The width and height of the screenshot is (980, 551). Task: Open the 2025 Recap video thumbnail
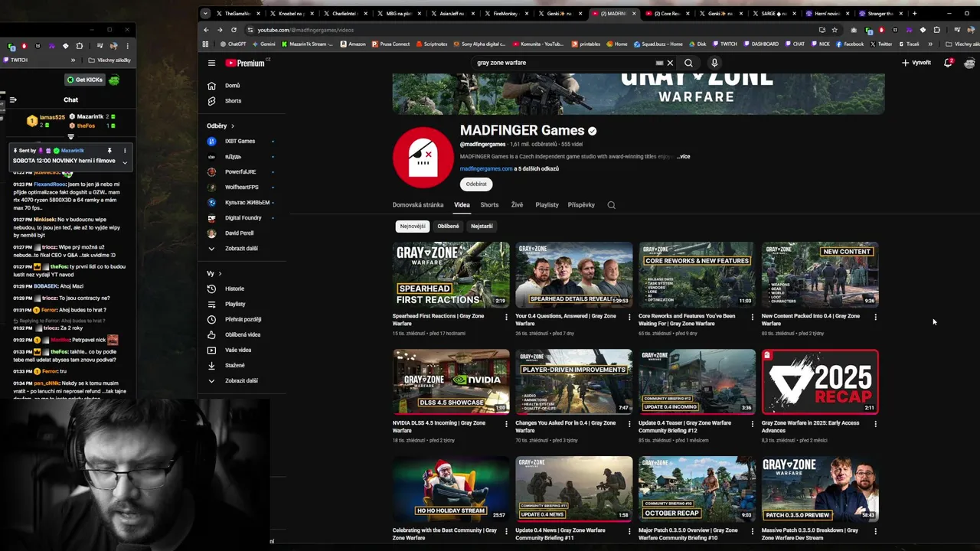[820, 382]
